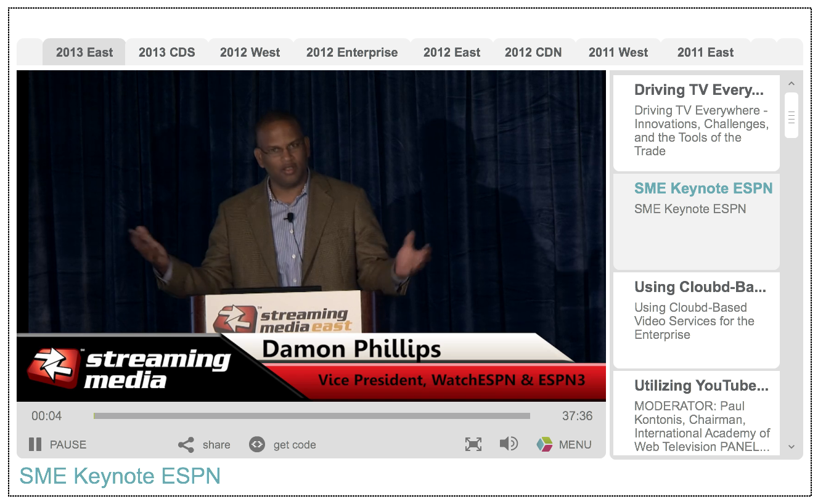This screenshot has width=818, height=504.
Task: Click the share text link
Action: 216,445
